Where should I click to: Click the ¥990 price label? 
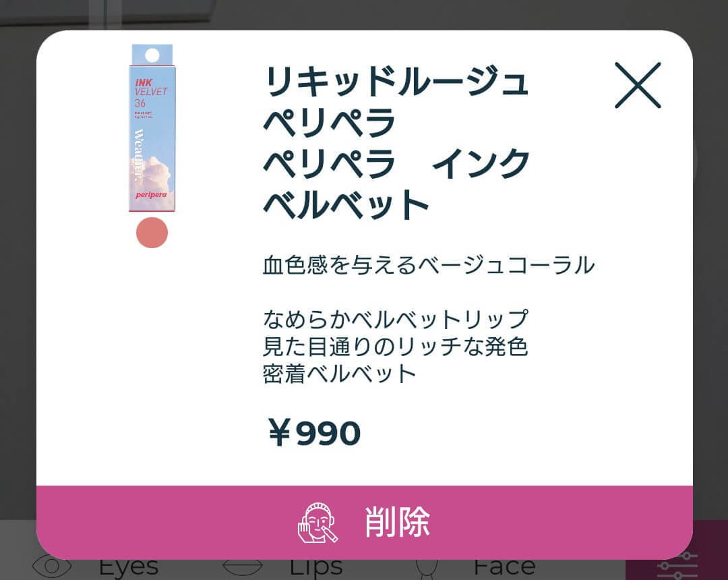pyautogui.click(x=314, y=432)
